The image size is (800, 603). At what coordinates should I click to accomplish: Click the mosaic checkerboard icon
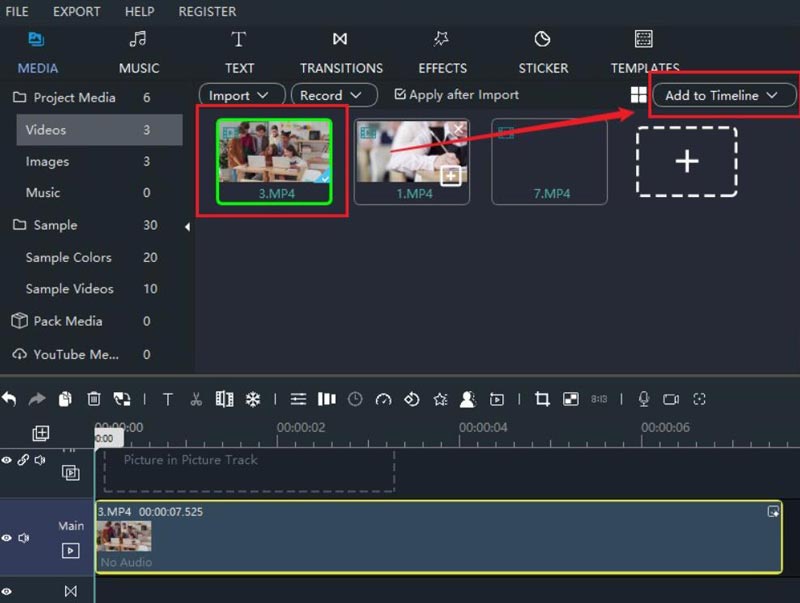570,399
